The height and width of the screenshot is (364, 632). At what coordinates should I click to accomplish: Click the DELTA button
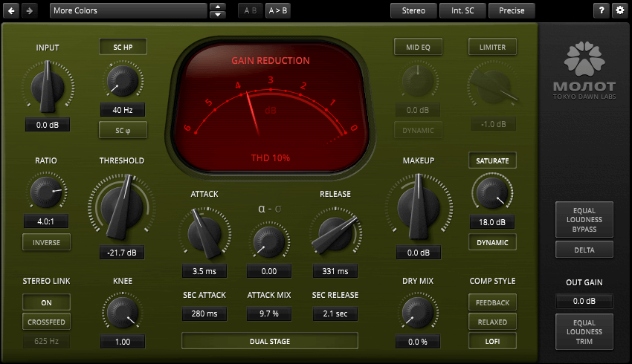tap(584, 250)
